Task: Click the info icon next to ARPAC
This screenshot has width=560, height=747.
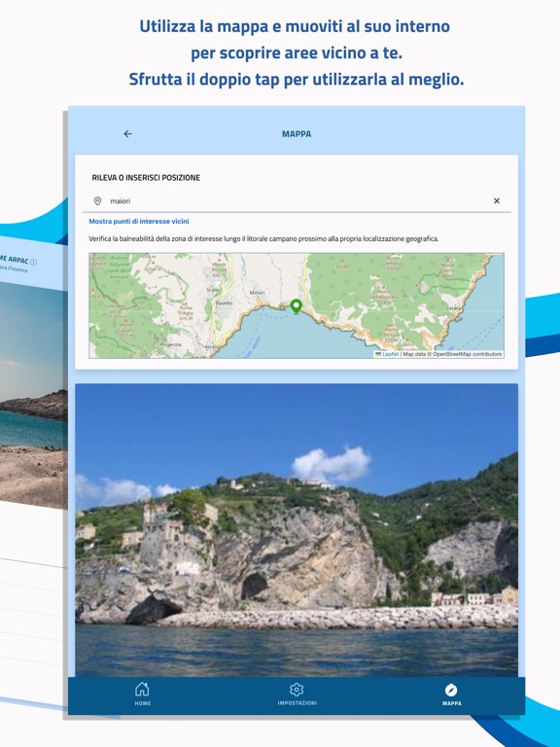Action: tap(33, 262)
